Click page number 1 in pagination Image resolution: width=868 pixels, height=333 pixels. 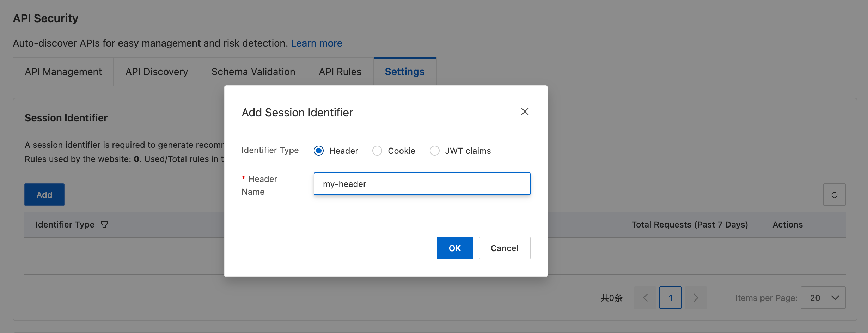[x=670, y=298]
